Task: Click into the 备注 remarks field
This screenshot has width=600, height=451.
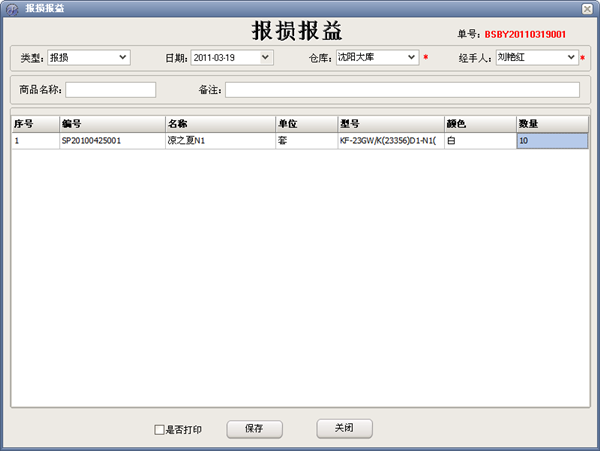Action: [x=402, y=90]
